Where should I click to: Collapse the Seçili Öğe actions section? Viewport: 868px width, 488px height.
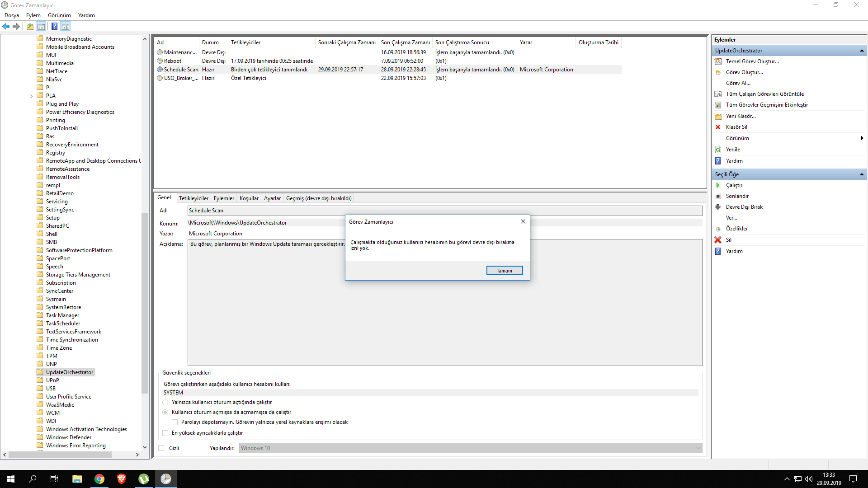(861, 174)
